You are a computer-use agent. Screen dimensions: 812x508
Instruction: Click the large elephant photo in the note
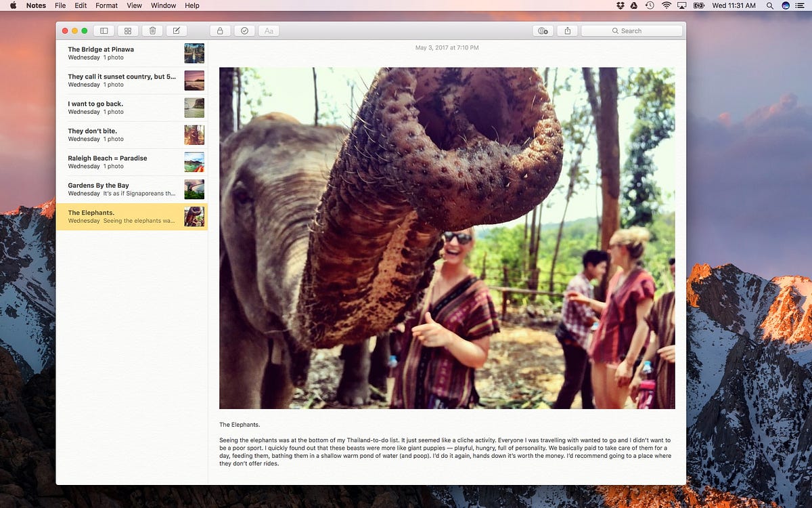[x=447, y=238]
